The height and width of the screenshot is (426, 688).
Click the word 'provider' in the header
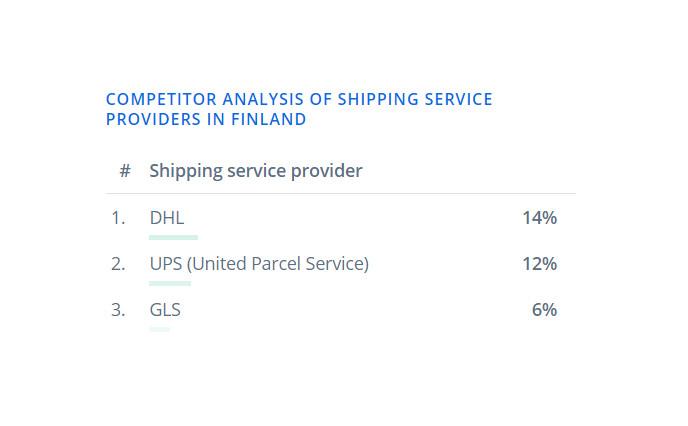(326, 171)
